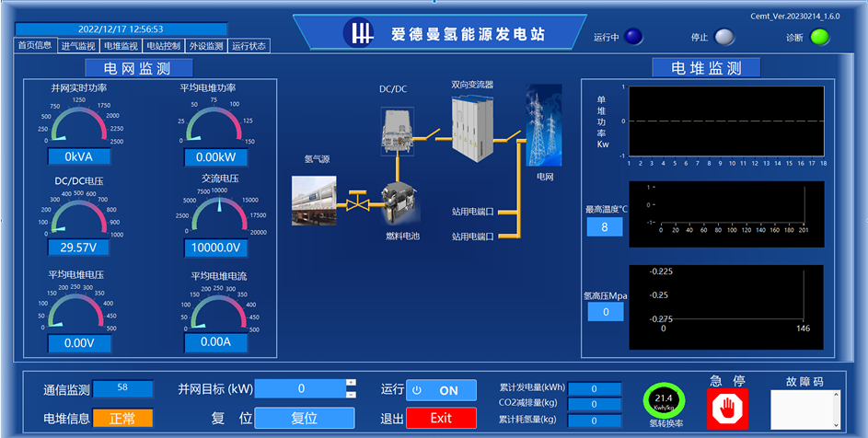Viewport: 868px width, 438px height.
Task: Click the 燃料电池 fuel cell image
Action: click(399, 202)
